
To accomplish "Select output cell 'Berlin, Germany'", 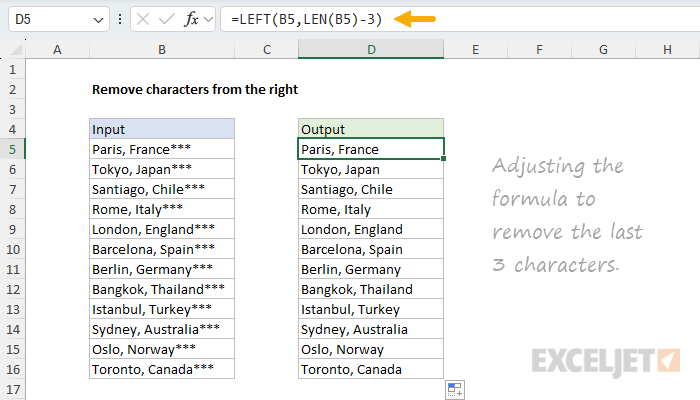I will (371, 269).
